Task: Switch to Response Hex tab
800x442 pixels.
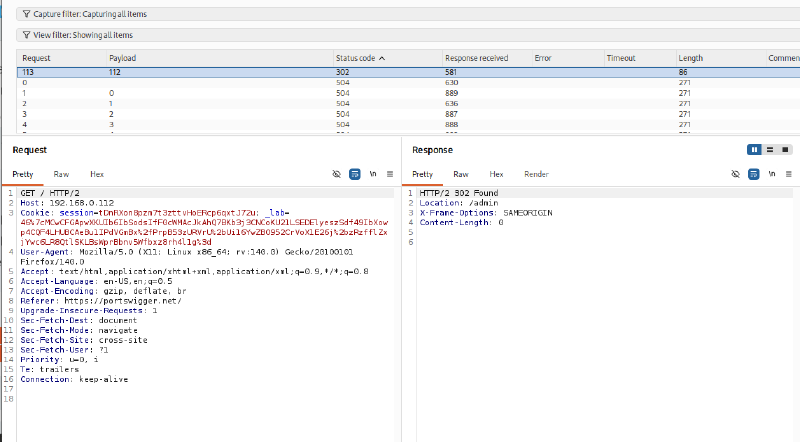Action: (496, 174)
